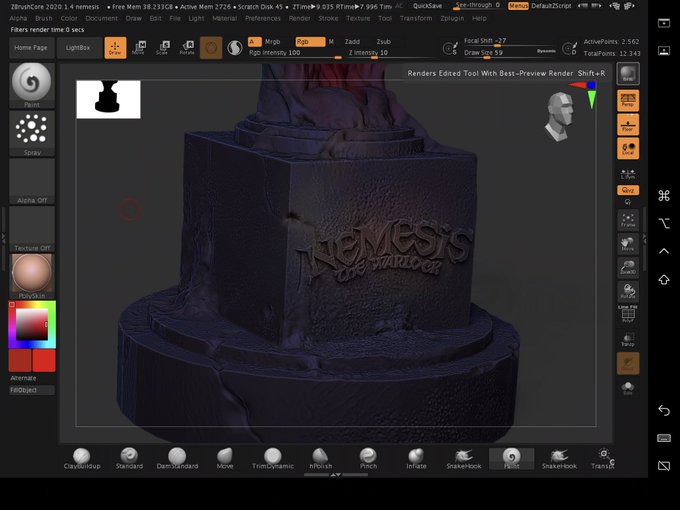The height and width of the screenshot is (510, 680).
Task: Open the Render menu
Action: (299, 18)
